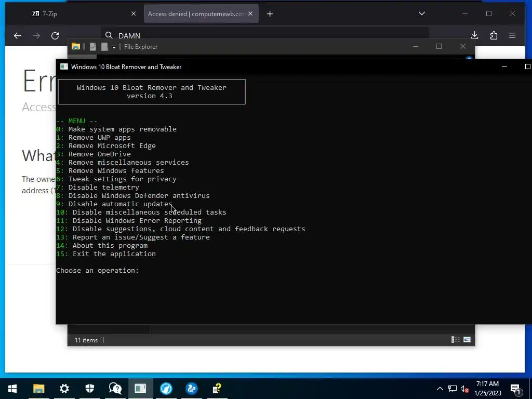The image size is (532, 399).
Task: Click the search magnifier in address bar
Action: tap(109, 36)
